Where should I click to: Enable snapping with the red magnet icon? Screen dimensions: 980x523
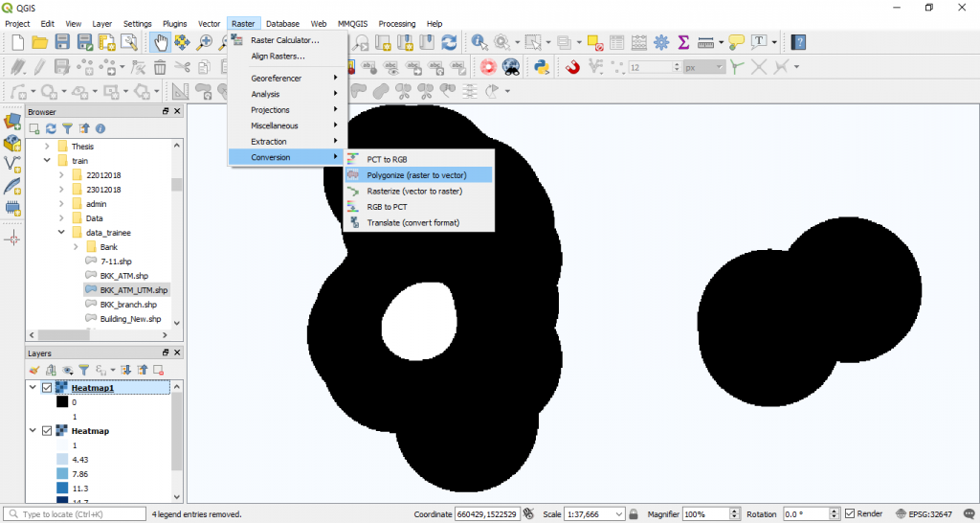click(x=572, y=66)
